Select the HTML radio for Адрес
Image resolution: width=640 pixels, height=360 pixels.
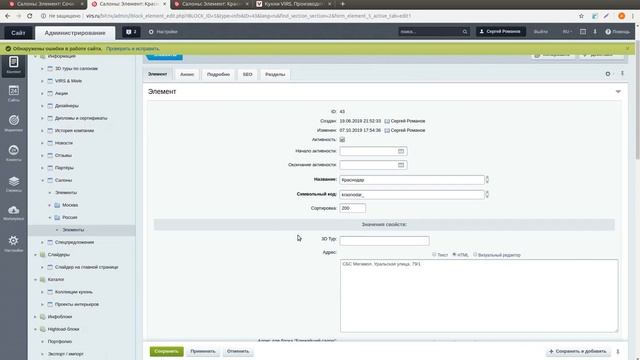pos(454,254)
